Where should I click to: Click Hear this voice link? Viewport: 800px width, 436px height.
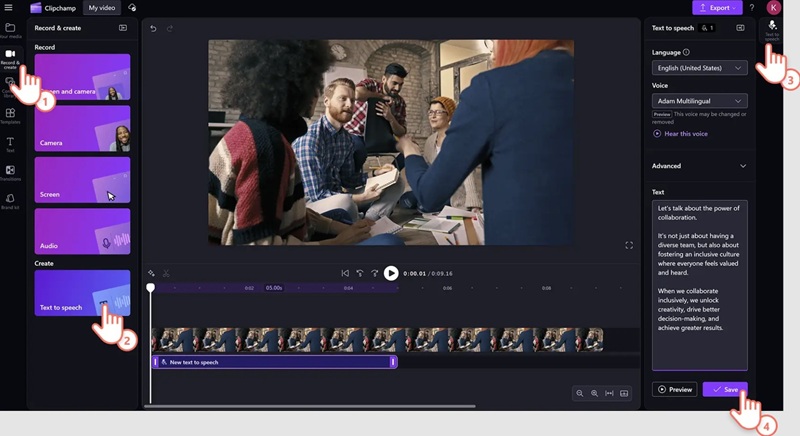685,133
